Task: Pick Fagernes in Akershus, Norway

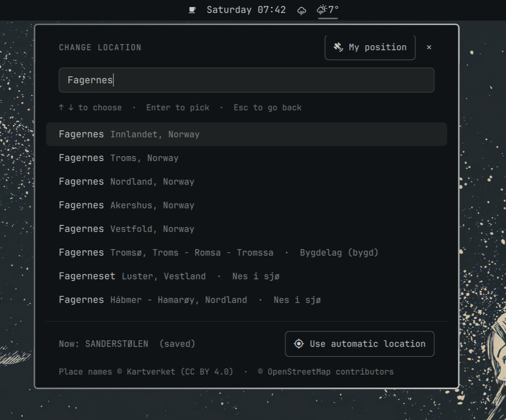Action: [247, 205]
